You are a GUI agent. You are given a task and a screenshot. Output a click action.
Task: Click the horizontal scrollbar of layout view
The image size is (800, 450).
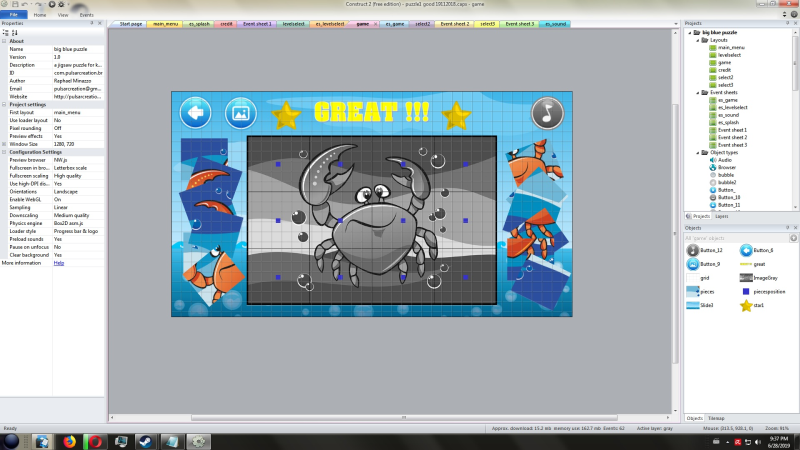click(x=404, y=417)
